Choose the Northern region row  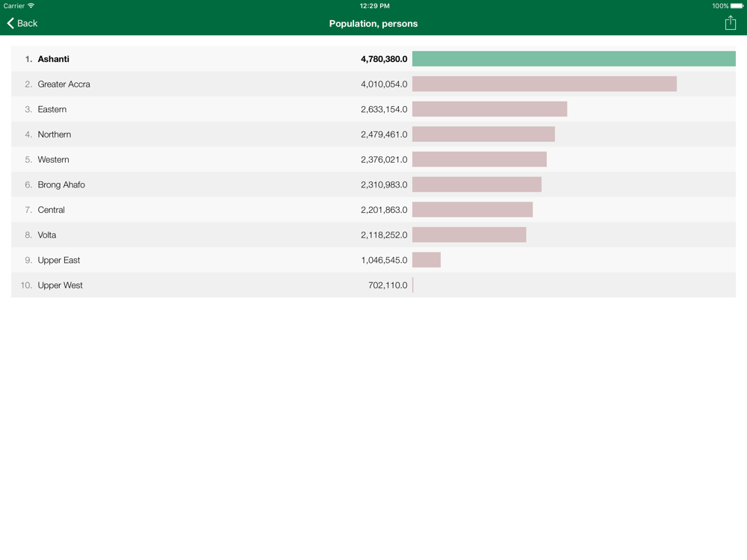point(55,134)
